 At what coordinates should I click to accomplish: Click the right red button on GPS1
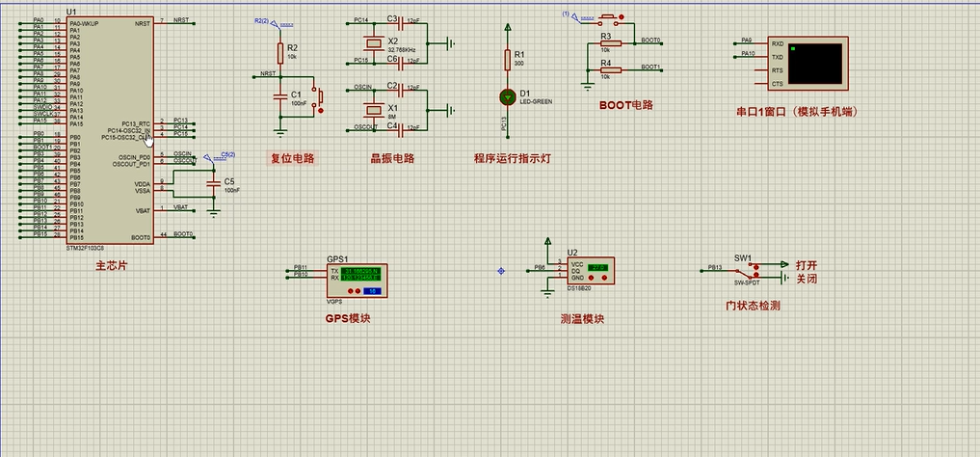tap(358, 291)
